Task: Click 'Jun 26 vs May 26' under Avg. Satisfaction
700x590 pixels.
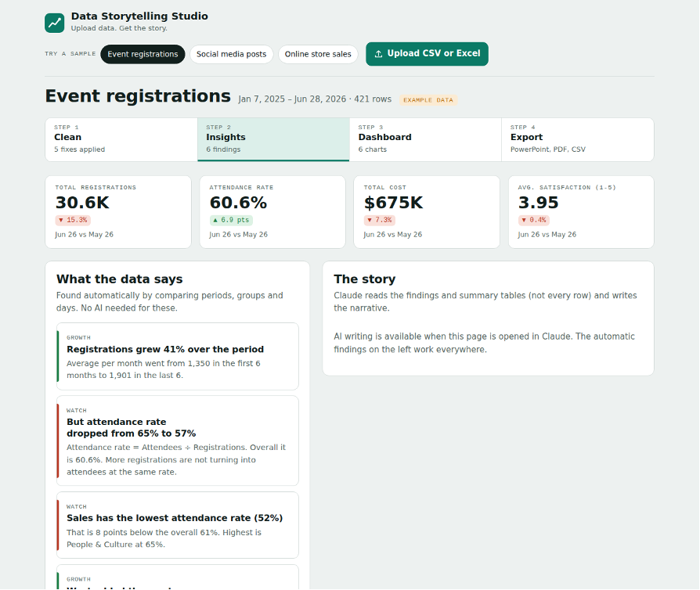Action: (547, 235)
